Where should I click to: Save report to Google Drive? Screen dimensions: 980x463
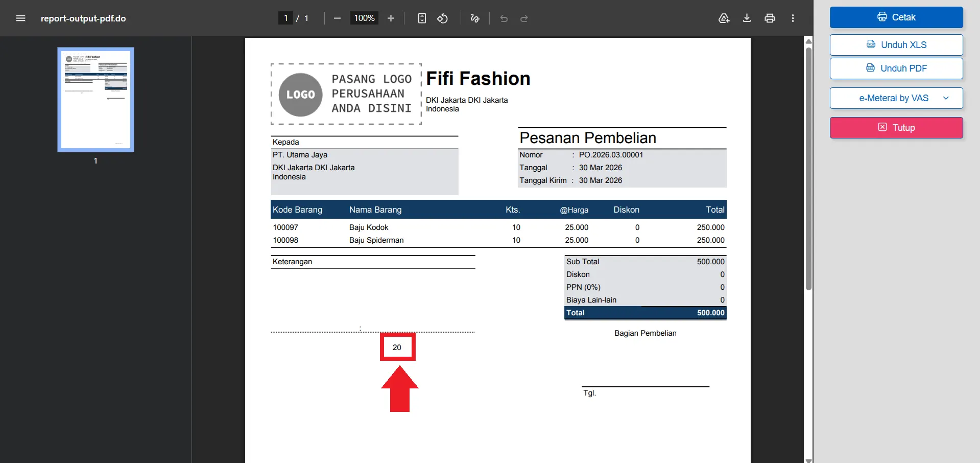tap(724, 18)
